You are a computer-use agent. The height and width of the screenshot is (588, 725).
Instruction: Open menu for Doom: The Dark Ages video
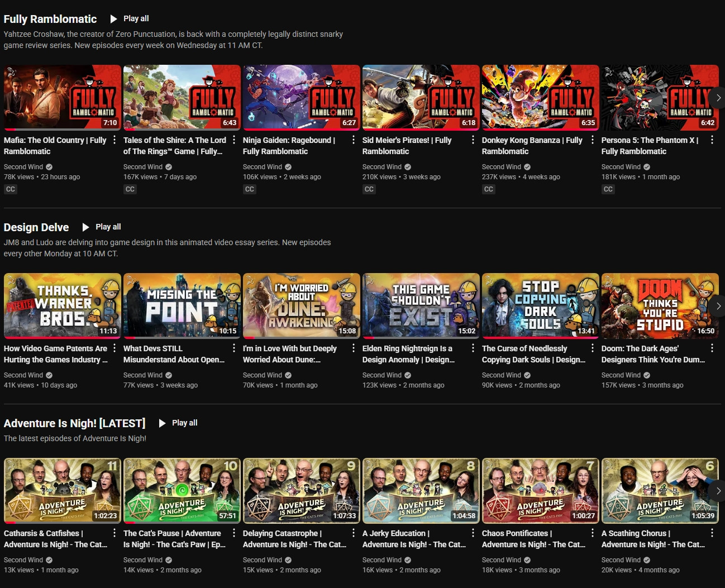712,348
